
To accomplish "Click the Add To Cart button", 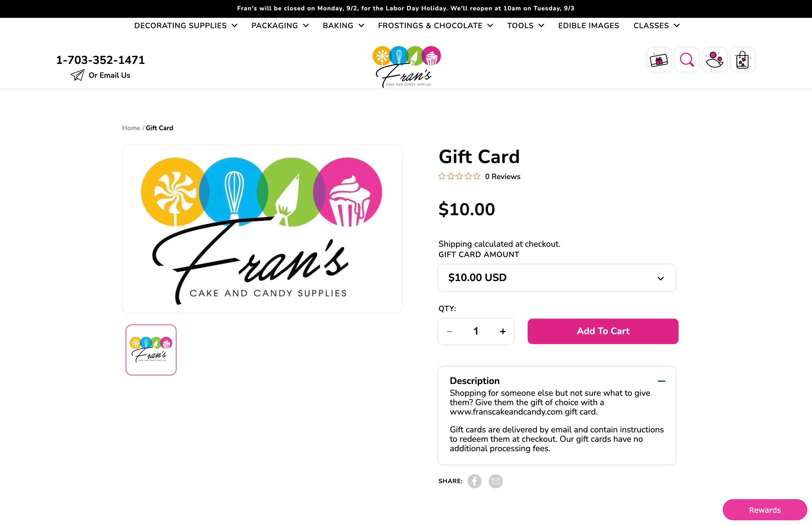I will pyautogui.click(x=603, y=331).
